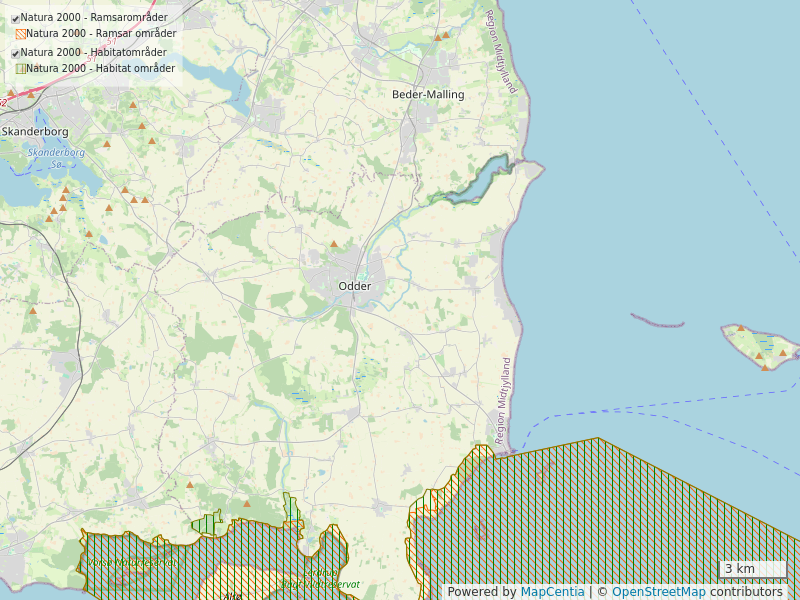Click the orange triangle marker just northwest of Odder
This screenshot has width=800, height=600.
(334, 244)
